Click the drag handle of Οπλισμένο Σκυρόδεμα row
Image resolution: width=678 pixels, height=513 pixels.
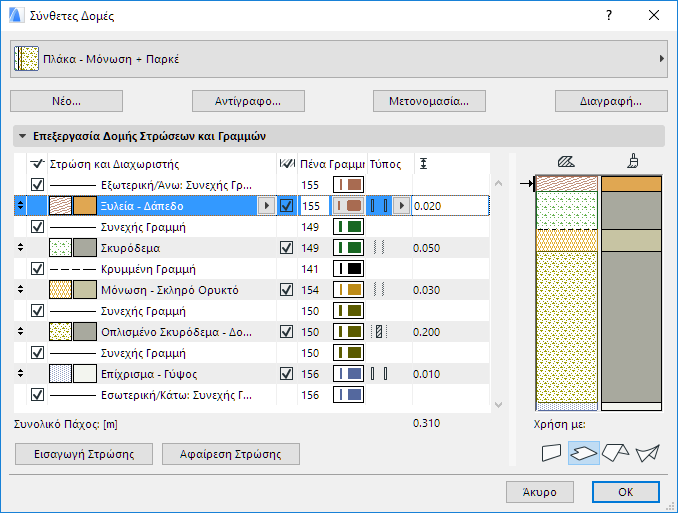[x=20, y=332]
